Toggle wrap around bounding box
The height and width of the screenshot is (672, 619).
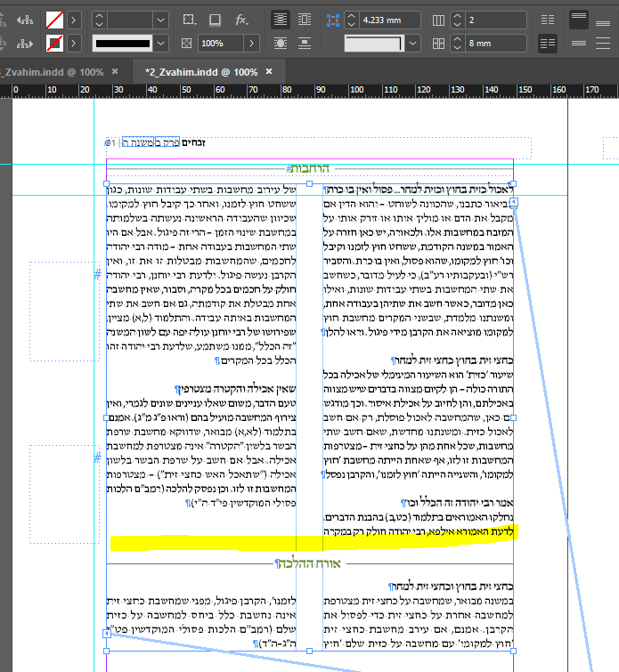[305, 19]
